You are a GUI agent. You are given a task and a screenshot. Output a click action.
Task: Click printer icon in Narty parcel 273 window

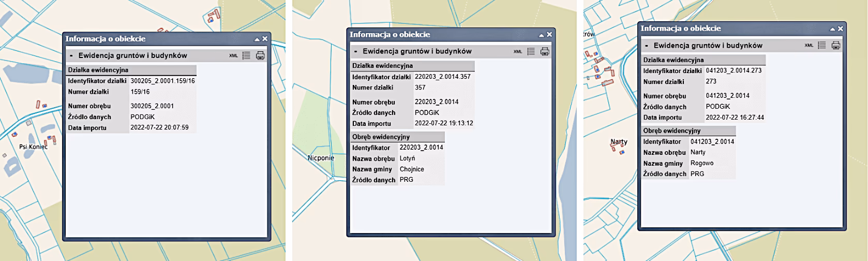click(836, 46)
